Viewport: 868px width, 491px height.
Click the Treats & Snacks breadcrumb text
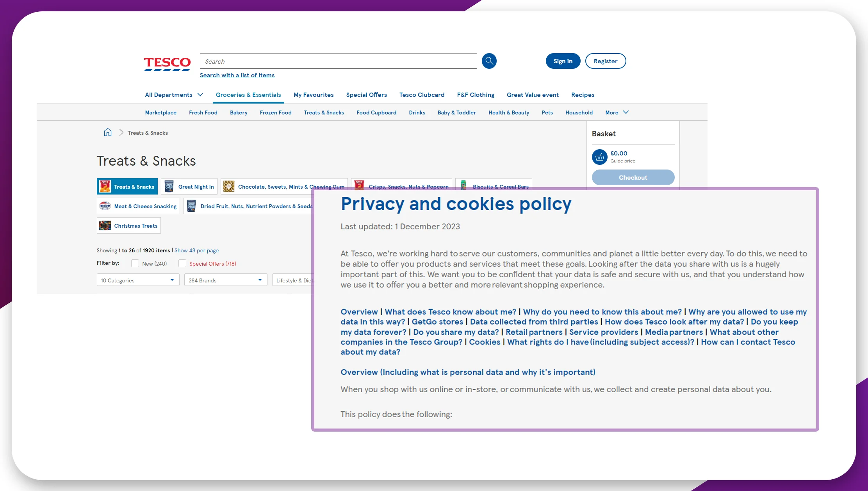click(x=148, y=133)
